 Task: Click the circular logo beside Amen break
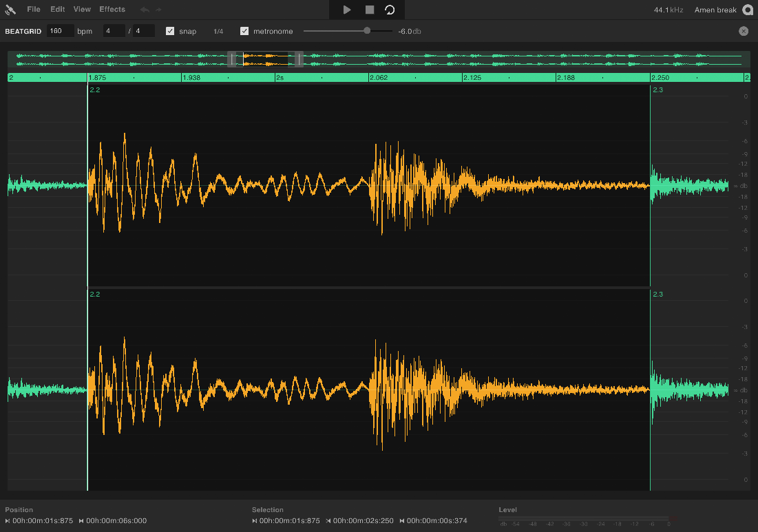(x=748, y=10)
